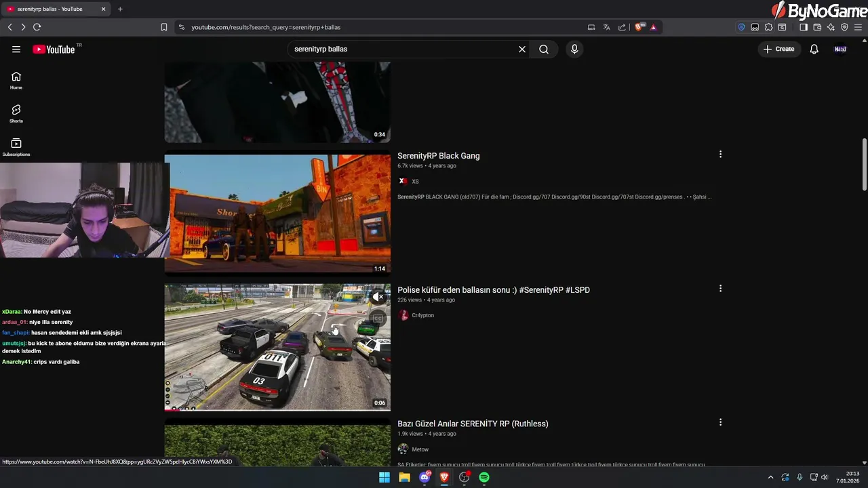Image resolution: width=868 pixels, height=488 pixels.
Task: Click the browser address bar URL
Action: click(266, 27)
